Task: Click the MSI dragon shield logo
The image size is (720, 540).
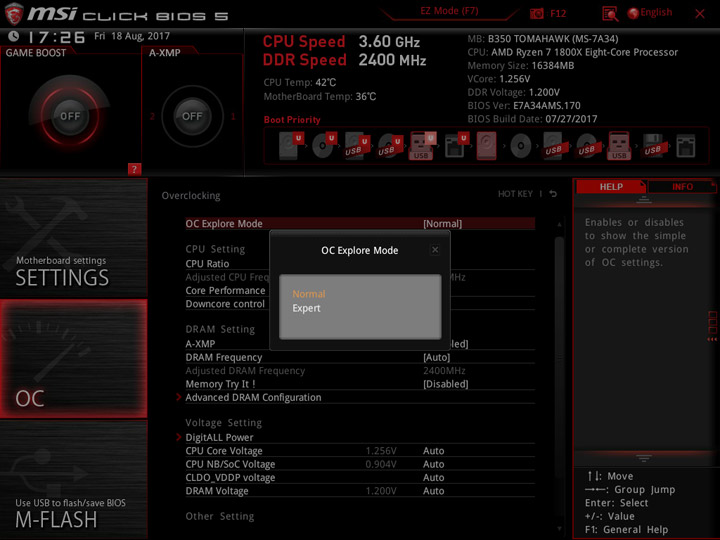Action: click(x=13, y=13)
